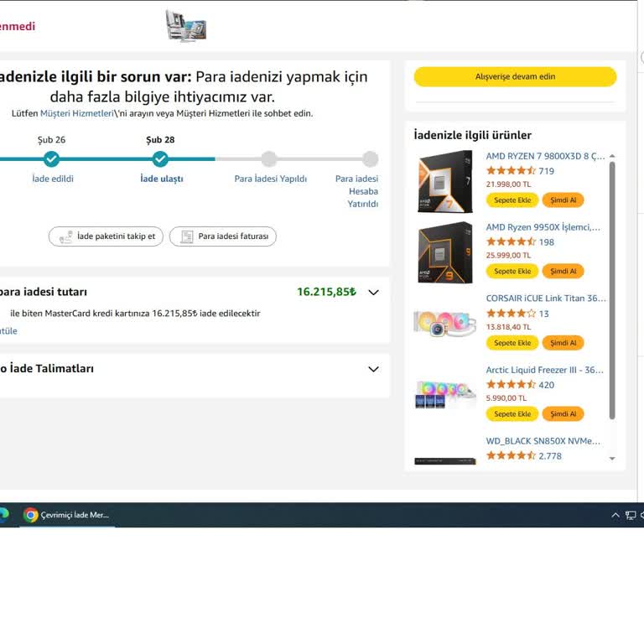
Task: Click the 420 ratings star row
Action: (x=511, y=384)
